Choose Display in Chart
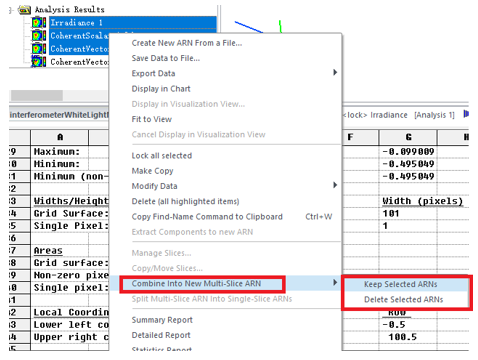The width and height of the screenshot is (478, 360). [x=161, y=89]
